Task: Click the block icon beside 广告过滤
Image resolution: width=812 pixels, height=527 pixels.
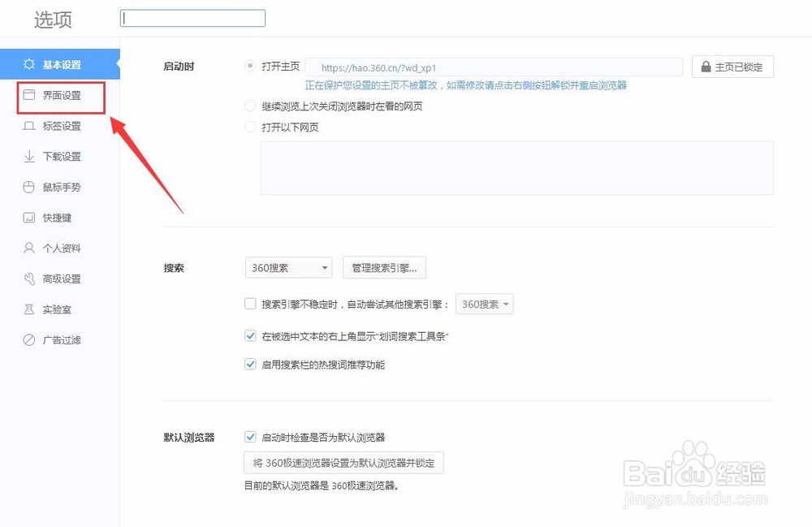Action: click(29, 339)
